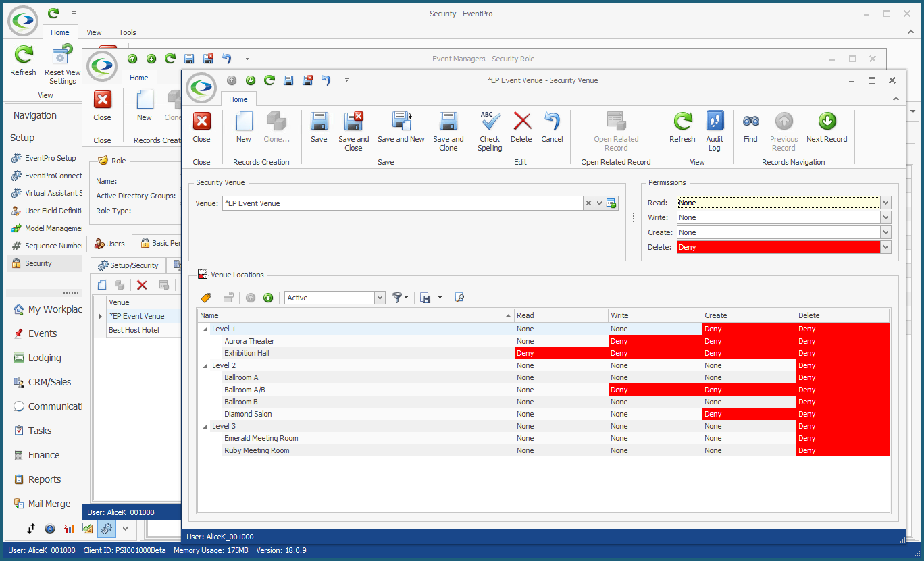
Task: Click the yellow tag icon in Venue Locations toolbar
Action: click(x=206, y=298)
